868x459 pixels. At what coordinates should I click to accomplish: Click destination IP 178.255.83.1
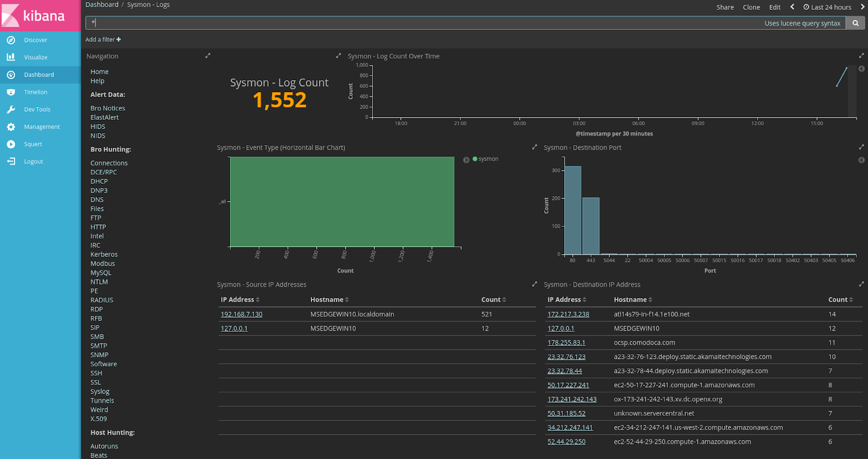click(x=566, y=342)
